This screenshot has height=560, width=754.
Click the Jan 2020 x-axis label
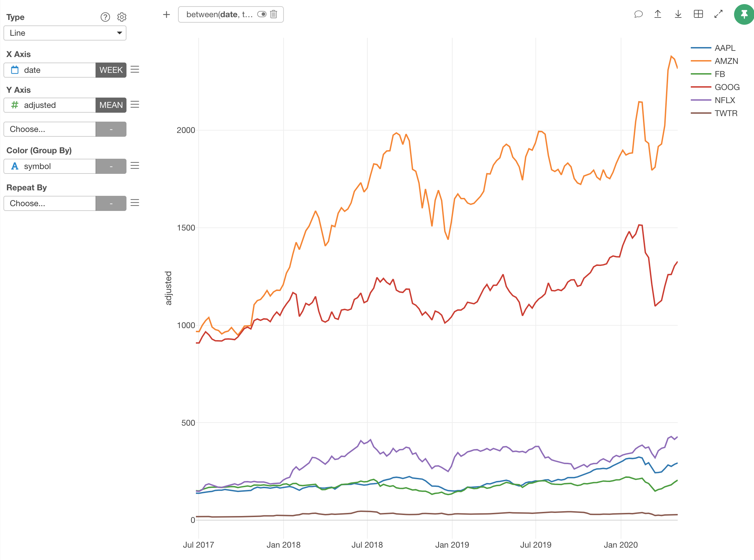[621, 545]
